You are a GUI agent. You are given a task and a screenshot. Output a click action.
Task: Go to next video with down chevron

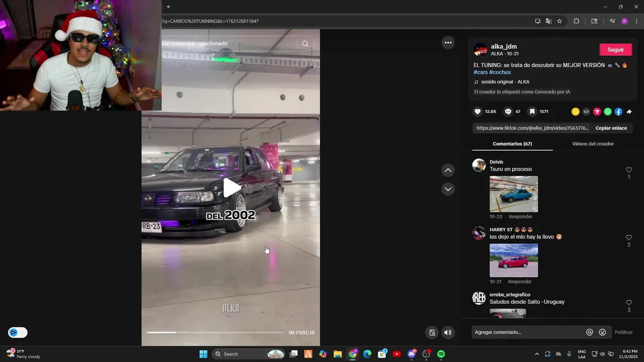pyautogui.click(x=448, y=189)
